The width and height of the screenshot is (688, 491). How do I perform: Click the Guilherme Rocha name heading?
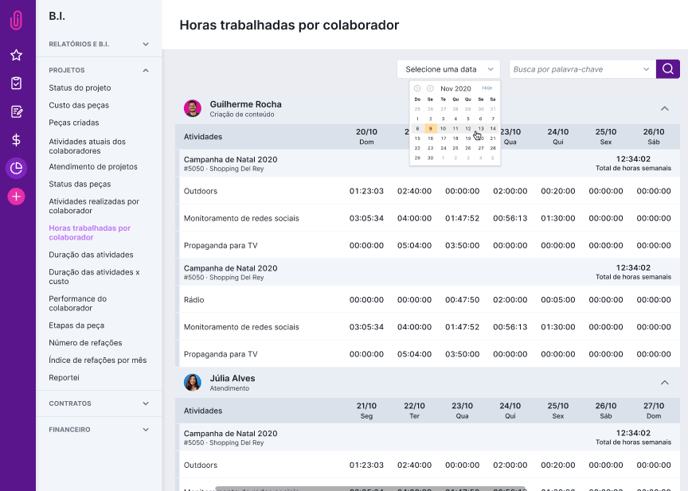click(246, 104)
